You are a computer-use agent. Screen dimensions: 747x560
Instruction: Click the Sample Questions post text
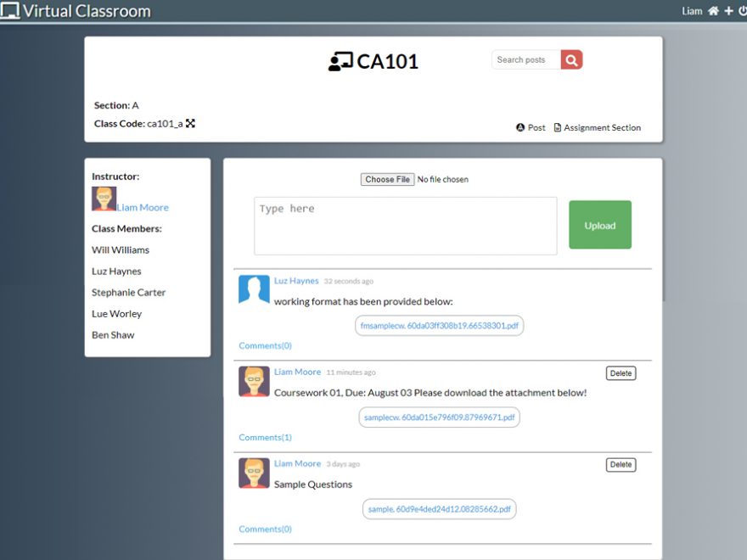313,484
